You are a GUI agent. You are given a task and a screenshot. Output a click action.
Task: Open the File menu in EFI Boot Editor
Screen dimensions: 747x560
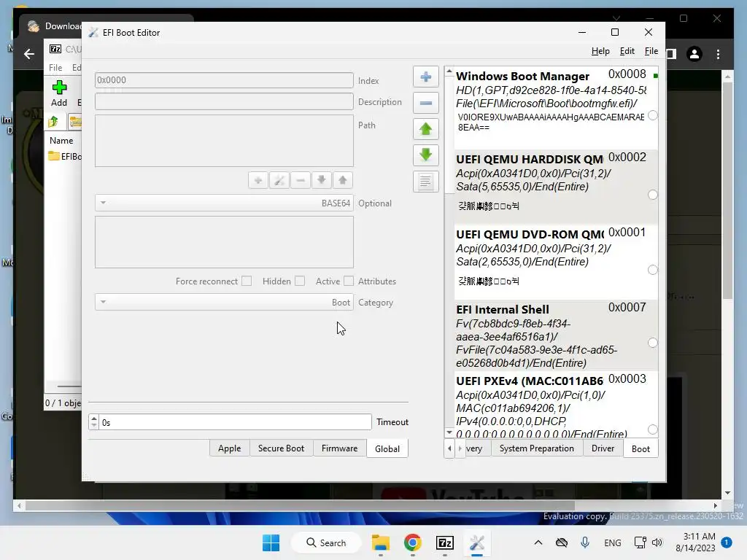(x=651, y=51)
